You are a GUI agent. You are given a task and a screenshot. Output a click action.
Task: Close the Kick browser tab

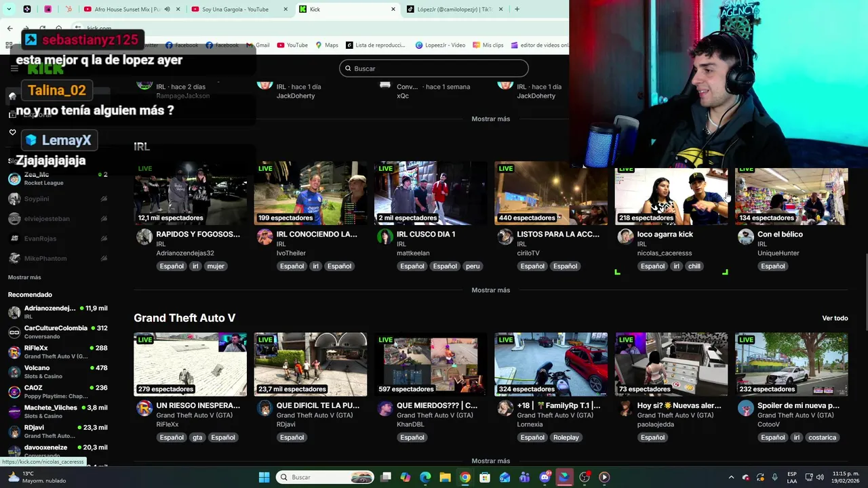393,9
